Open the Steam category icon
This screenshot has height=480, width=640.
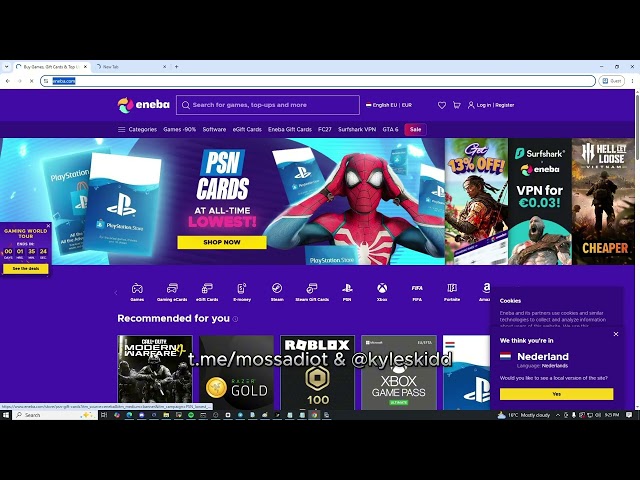tap(277, 292)
